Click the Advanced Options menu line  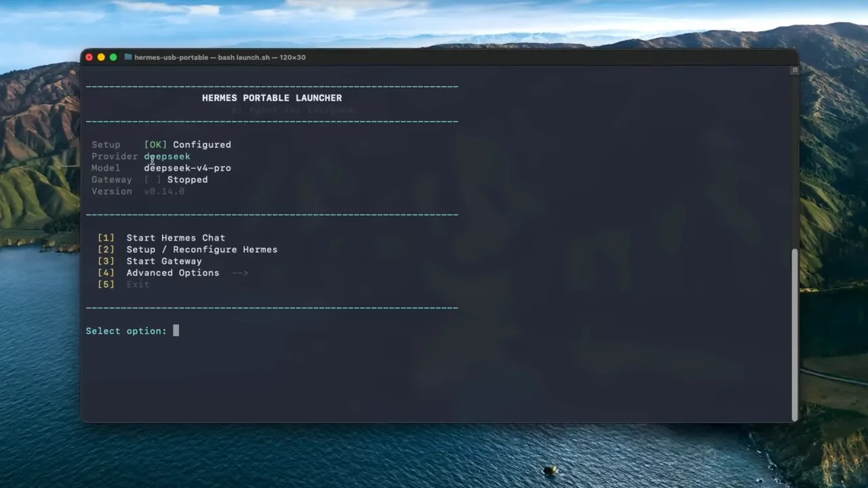tap(173, 273)
